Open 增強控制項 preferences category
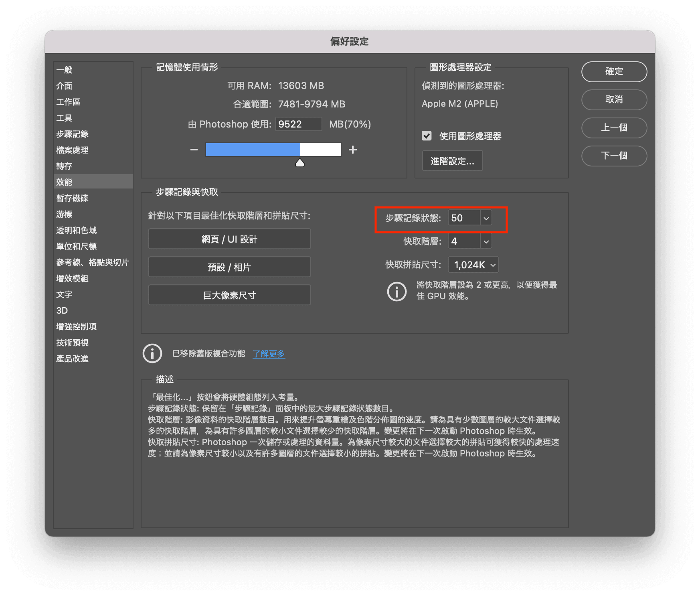700x596 pixels. [93, 326]
